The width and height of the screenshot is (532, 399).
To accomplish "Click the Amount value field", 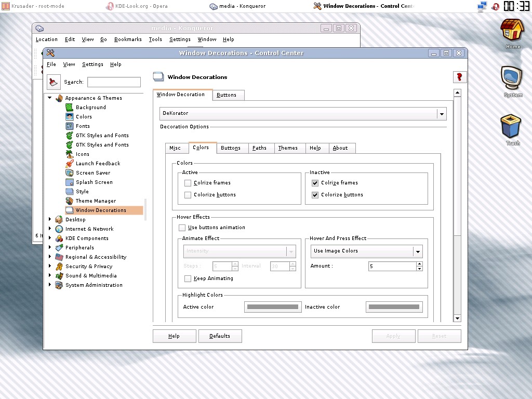I will coord(393,267).
